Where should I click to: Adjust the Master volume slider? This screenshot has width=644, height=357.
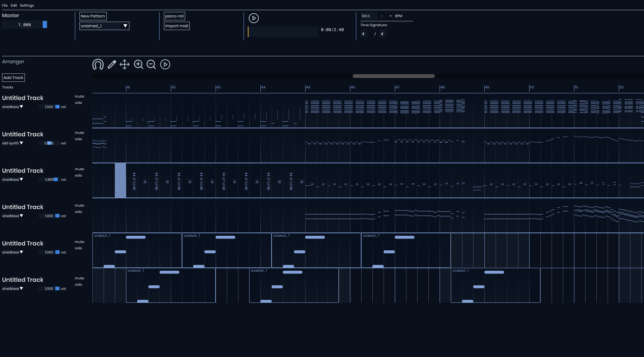[44, 24]
